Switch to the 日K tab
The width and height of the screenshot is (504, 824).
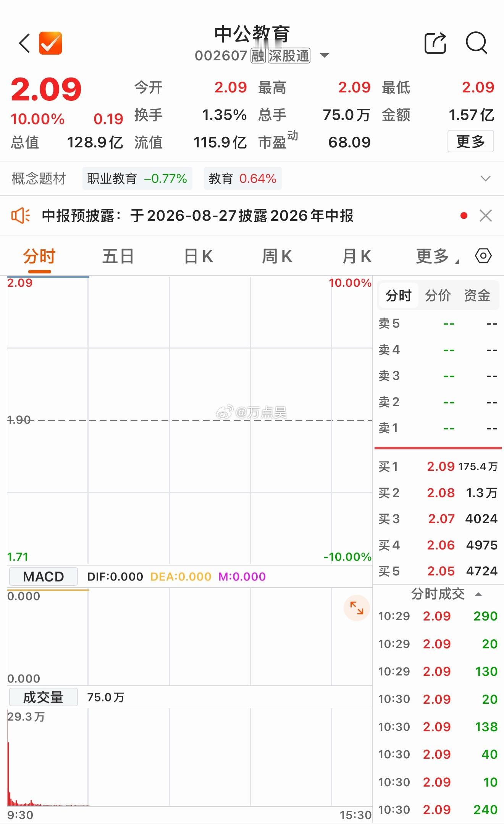pyautogui.click(x=198, y=256)
